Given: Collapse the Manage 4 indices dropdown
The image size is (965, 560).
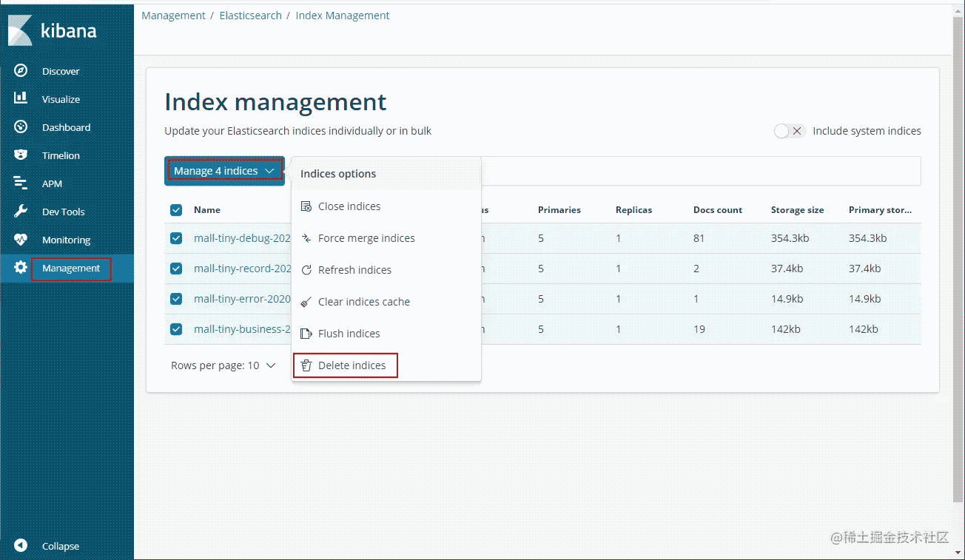Looking at the screenshot, I should tap(224, 171).
